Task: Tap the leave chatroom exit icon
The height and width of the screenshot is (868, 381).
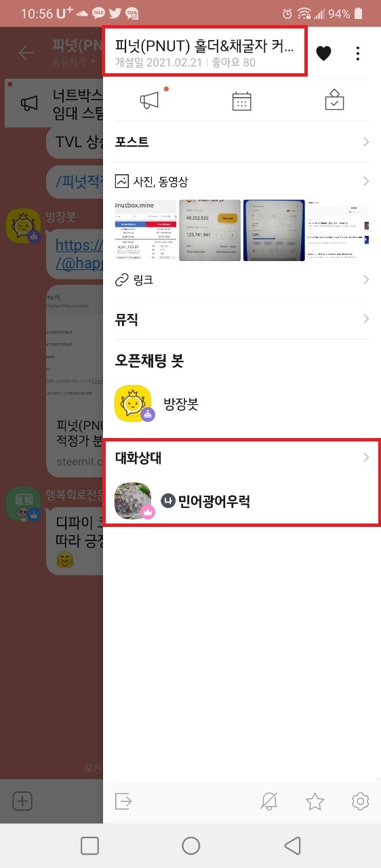Action: pos(123,802)
